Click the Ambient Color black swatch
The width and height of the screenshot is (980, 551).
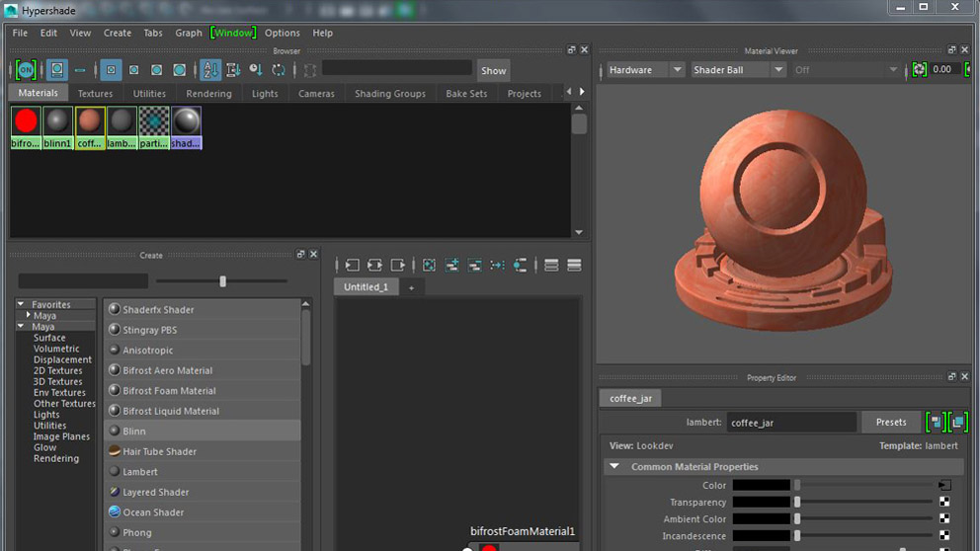pos(761,518)
